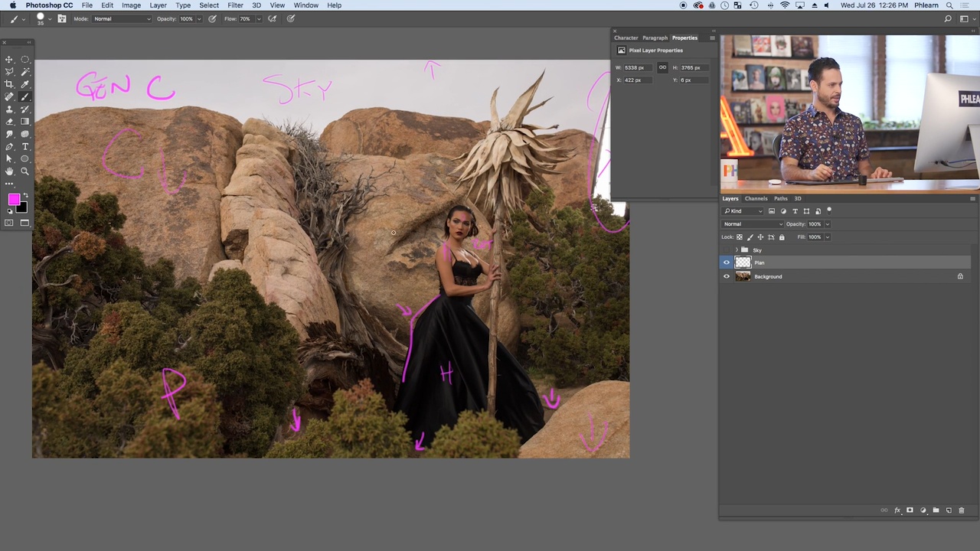Switch to the Character tab
Screen dimensions: 980x551
click(x=626, y=37)
